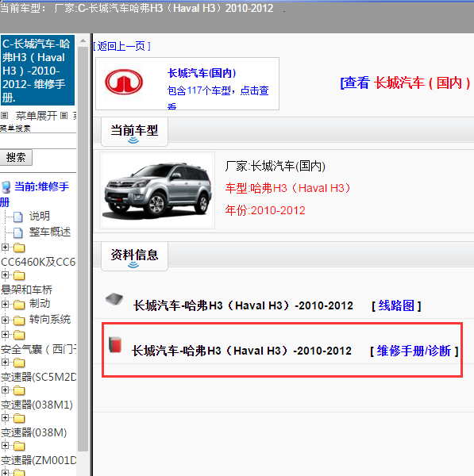Select 悬架和车桥 tree label

(x=26, y=290)
